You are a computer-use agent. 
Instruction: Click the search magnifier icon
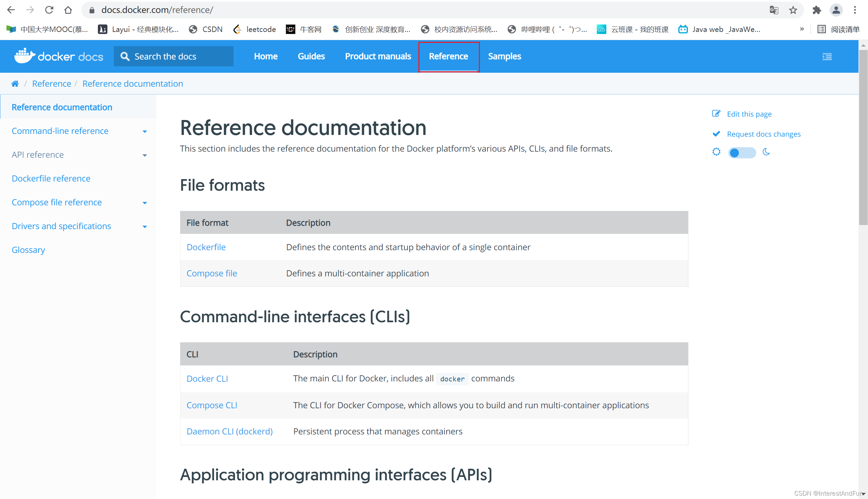[125, 56]
